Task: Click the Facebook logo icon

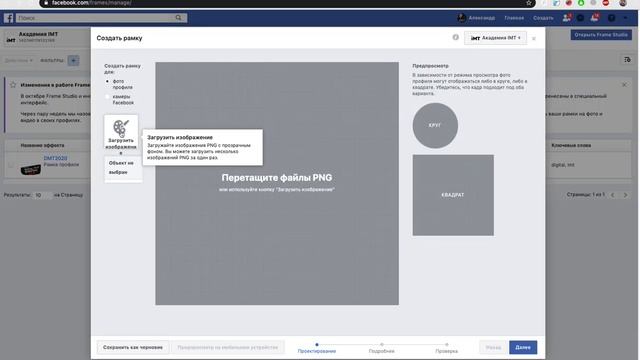Action: tap(9, 18)
